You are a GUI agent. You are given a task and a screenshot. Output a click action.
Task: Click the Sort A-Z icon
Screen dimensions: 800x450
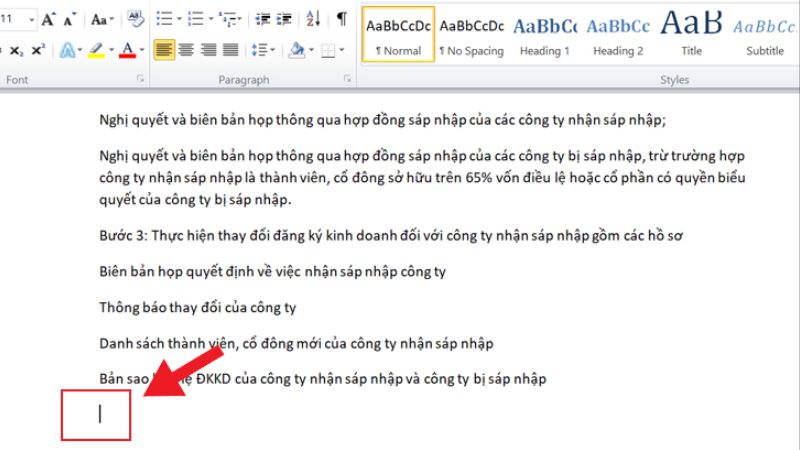pyautogui.click(x=313, y=19)
